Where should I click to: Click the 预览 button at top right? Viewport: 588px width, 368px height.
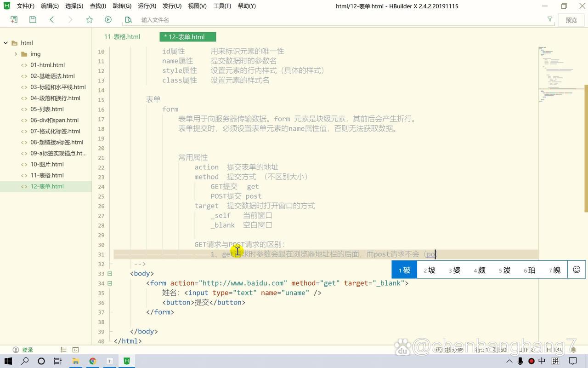[571, 19]
